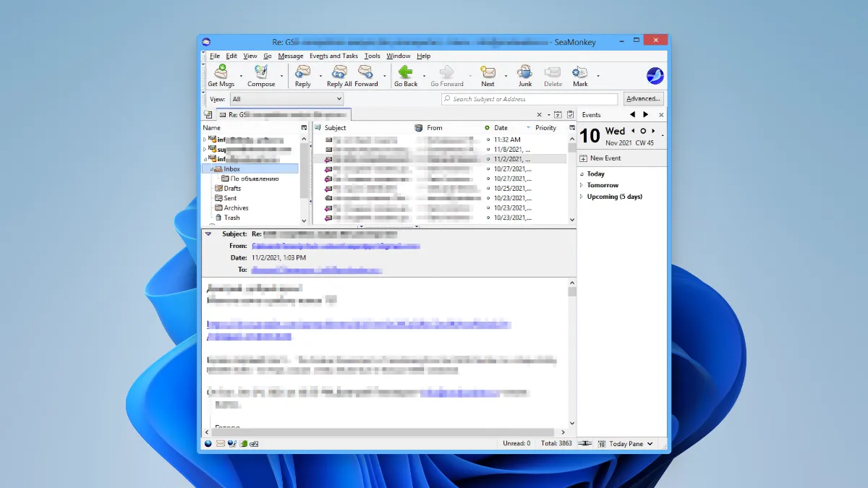Click the green Go Back arrow

[x=405, y=73]
